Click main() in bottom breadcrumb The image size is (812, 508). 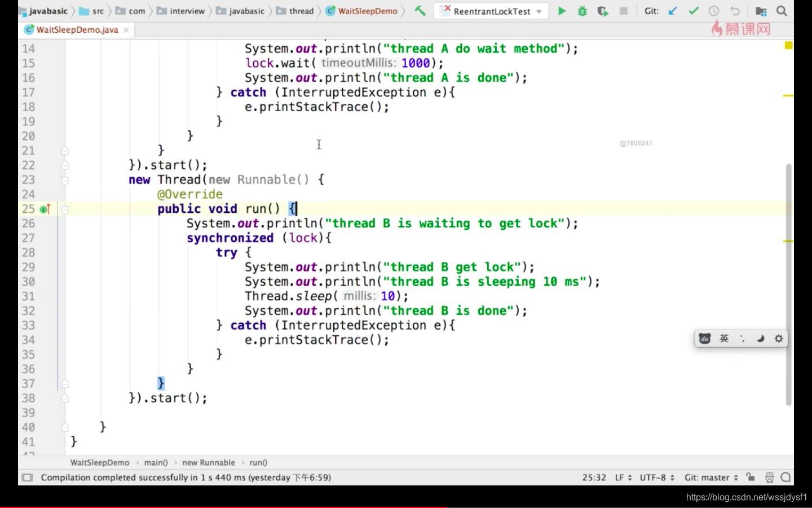click(x=156, y=462)
